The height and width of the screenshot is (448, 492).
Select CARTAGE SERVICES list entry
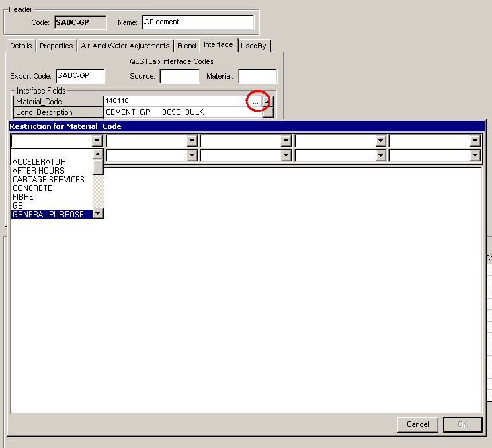[48, 180]
